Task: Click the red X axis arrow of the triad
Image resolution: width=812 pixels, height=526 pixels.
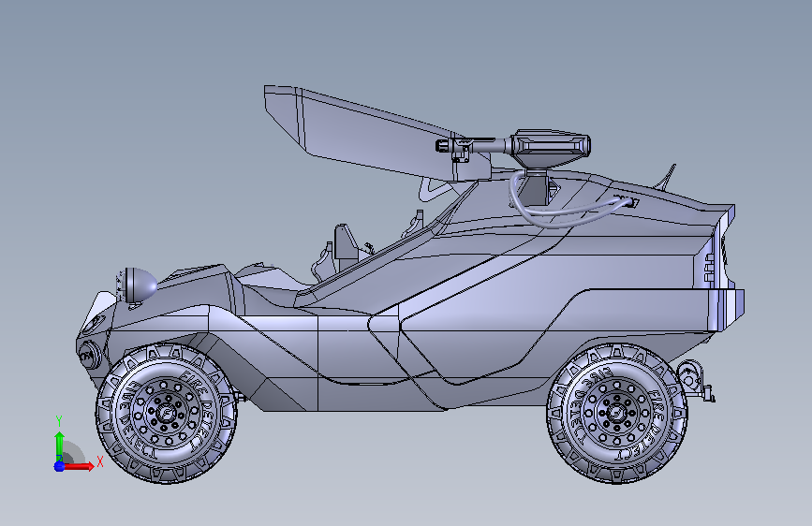Action: point(79,466)
